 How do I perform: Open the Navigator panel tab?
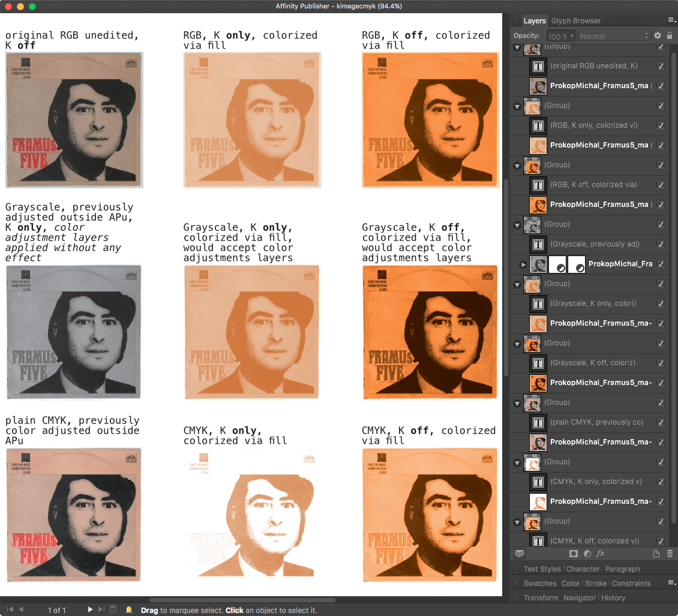pyautogui.click(x=580, y=598)
